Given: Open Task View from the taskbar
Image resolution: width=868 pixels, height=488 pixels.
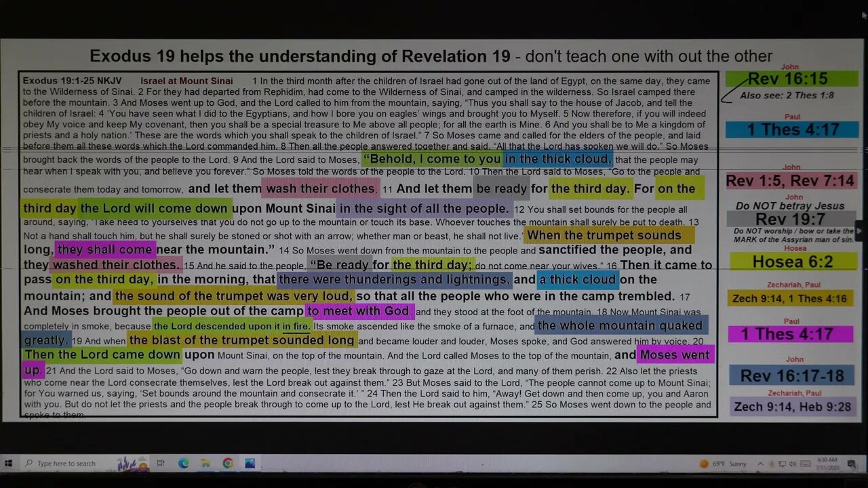Looking at the screenshot, I should coord(161,464).
